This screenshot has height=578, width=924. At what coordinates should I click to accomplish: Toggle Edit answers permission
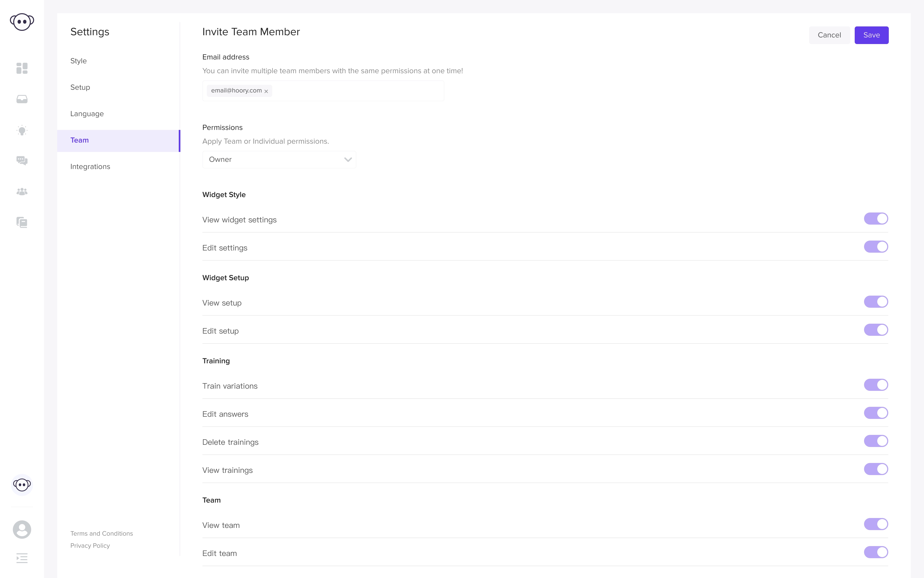(x=876, y=413)
